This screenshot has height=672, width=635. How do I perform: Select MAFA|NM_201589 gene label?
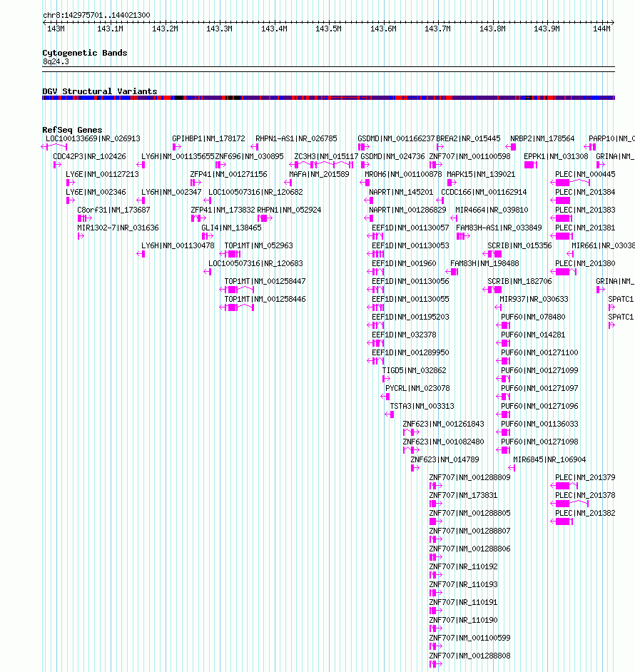pos(319,174)
